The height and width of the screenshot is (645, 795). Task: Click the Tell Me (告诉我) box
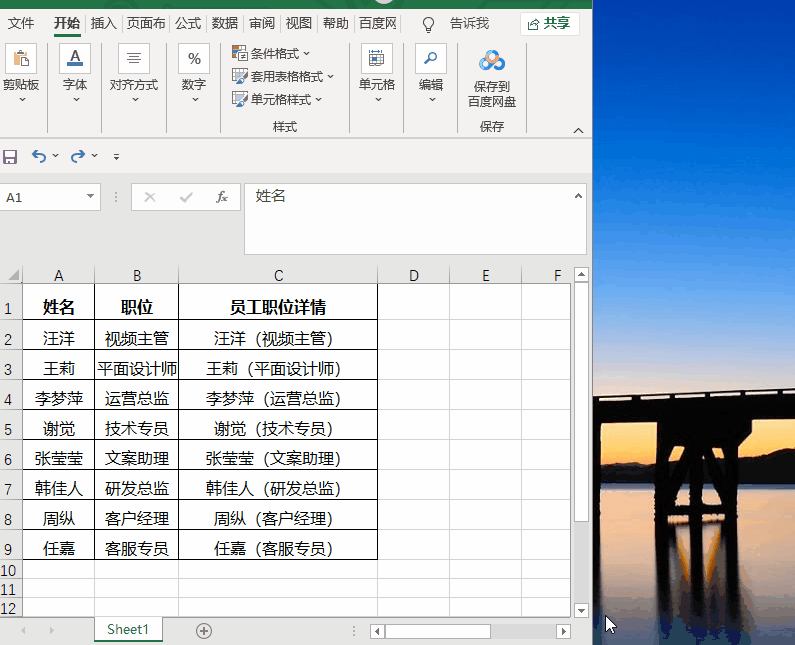(x=469, y=23)
